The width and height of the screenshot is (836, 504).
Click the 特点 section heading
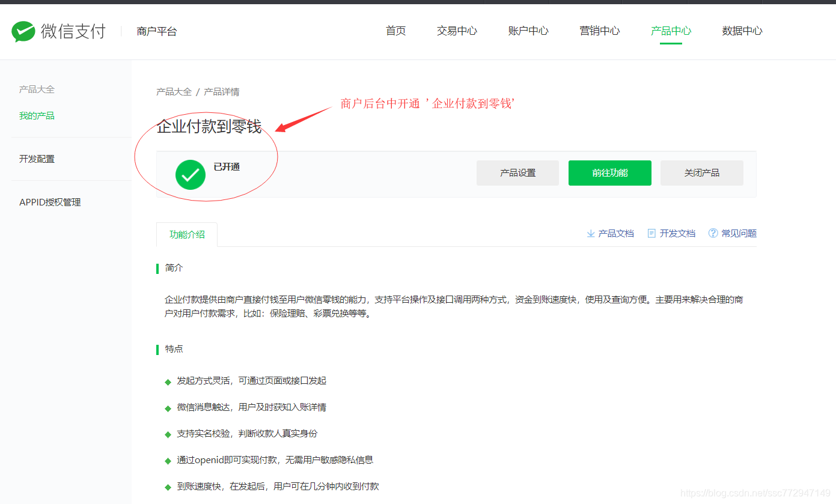pyautogui.click(x=174, y=349)
